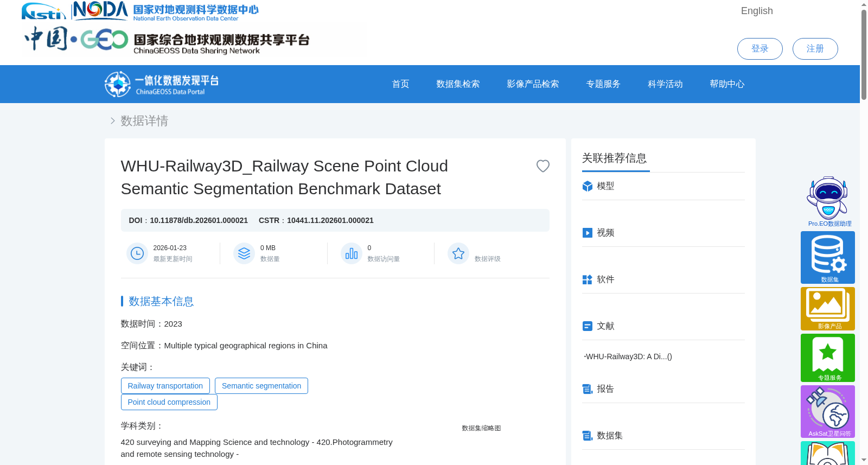Click the bar chart icon for data visits
The image size is (868, 465).
point(352,253)
